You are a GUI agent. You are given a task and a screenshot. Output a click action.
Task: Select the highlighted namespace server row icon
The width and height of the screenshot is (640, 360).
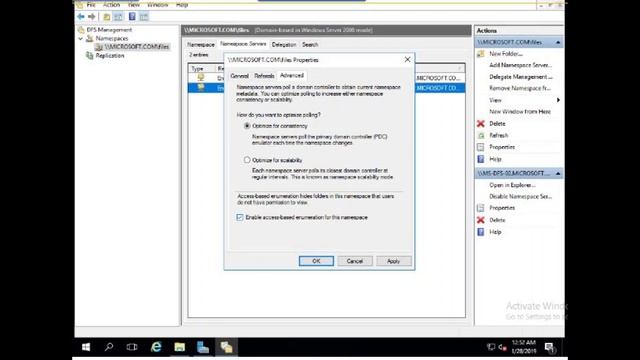click(200, 87)
